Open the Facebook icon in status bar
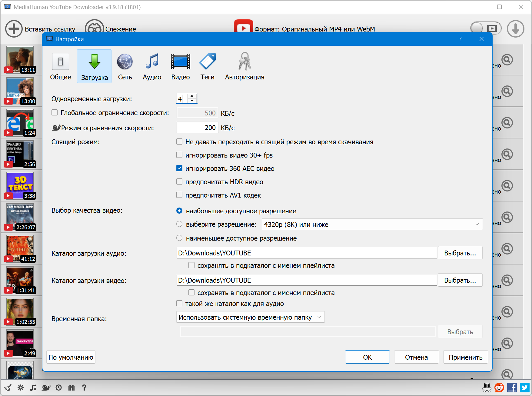Screen dimensions: 532x396 tap(512, 388)
